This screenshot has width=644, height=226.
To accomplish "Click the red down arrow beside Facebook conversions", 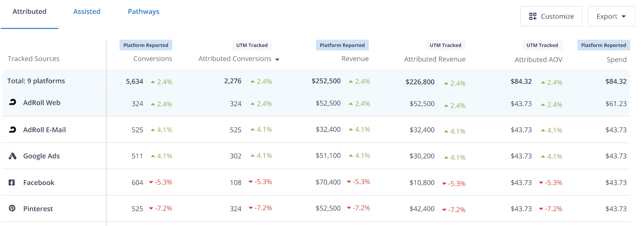I will tap(151, 182).
